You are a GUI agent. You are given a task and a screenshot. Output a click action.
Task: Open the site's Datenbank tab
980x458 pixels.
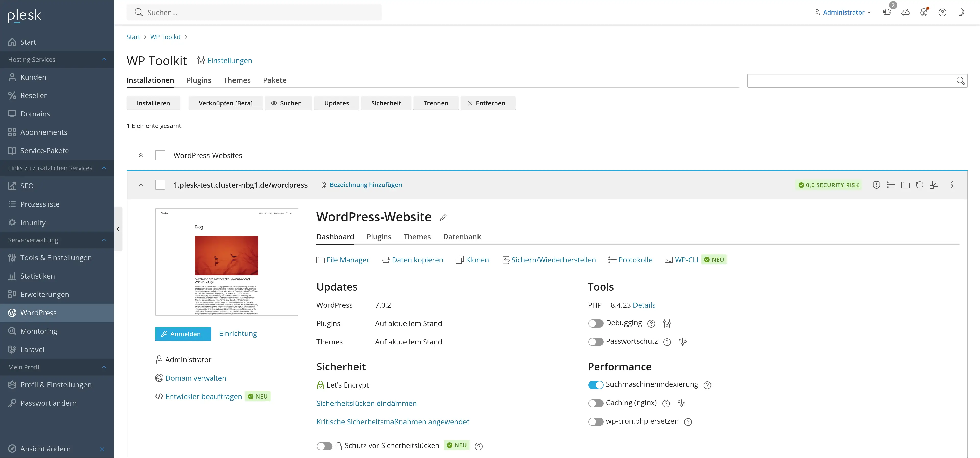(462, 237)
